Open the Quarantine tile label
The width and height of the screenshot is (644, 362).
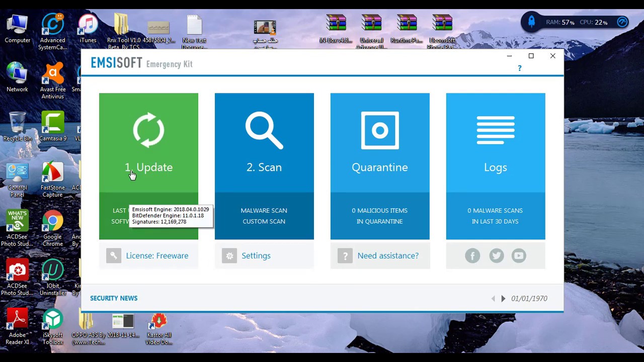click(380, 167)
